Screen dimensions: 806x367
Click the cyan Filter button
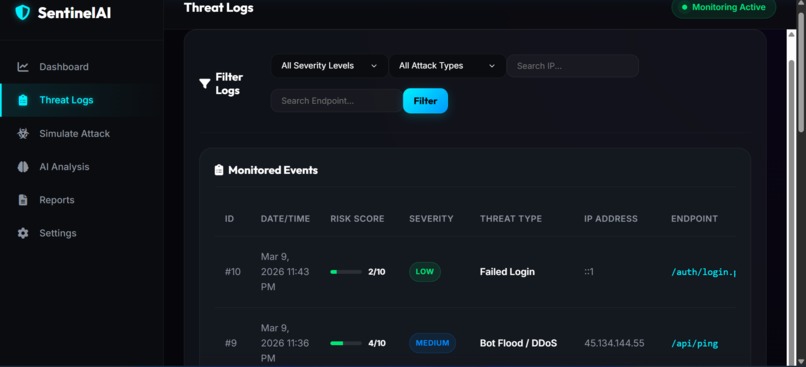click(425, 101)
